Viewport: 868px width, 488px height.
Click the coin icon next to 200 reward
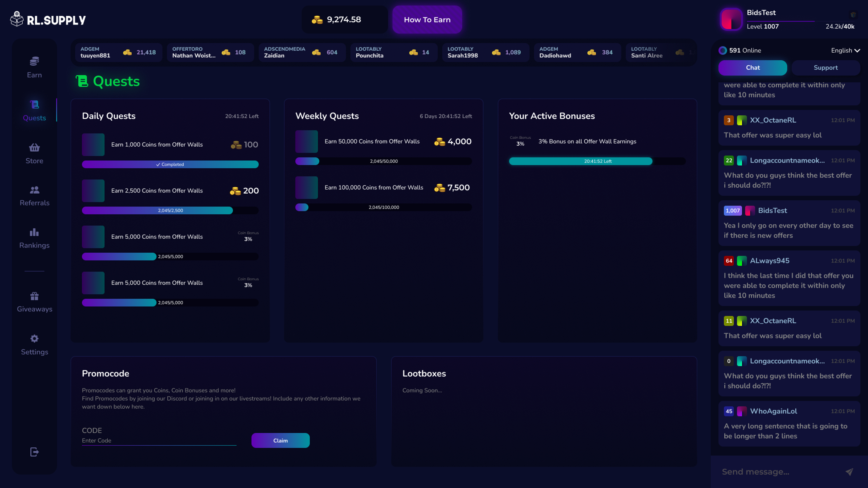(x=235, y=191)
